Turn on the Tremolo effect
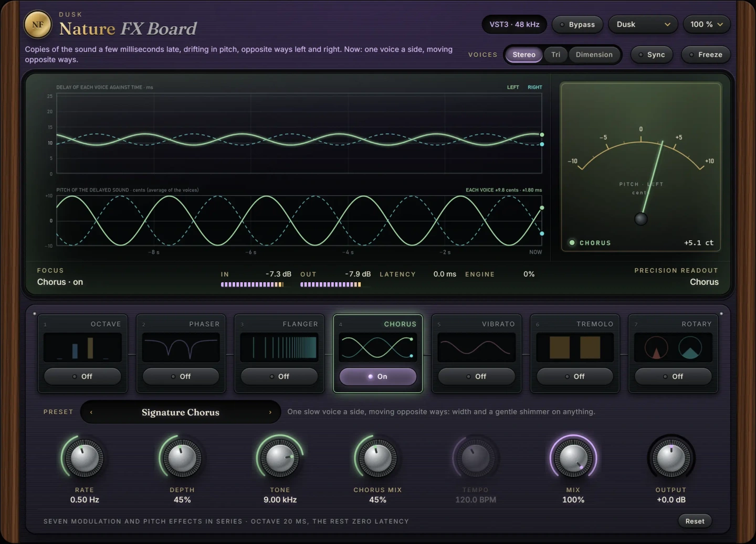 tap(575, 376)
